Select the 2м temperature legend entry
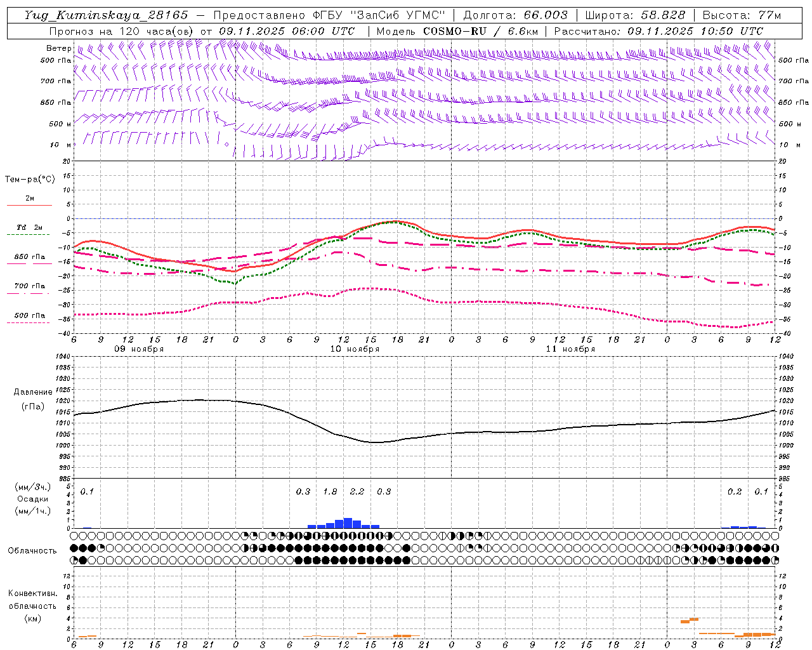The width and height of the screenshot is (812, 650). coord(29,201)
